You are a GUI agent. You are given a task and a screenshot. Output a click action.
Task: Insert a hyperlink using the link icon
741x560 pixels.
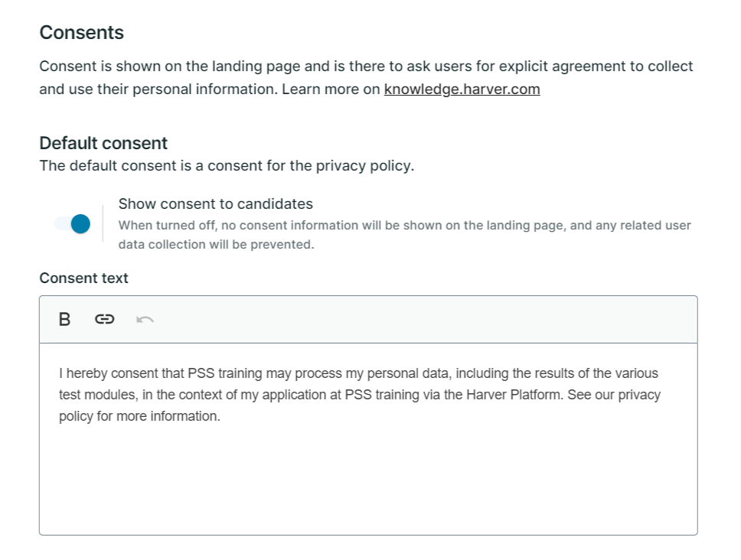[x=104, y=320]
